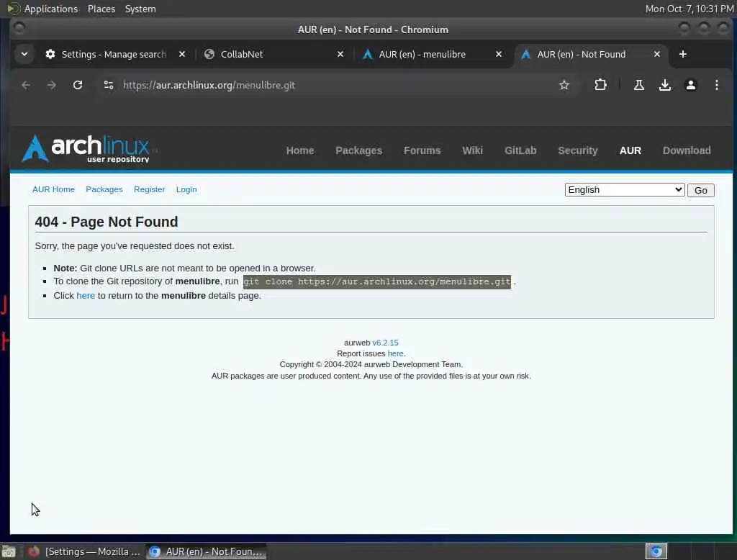Open the Applications menu

pyautogui.click(x=51, y=9)
